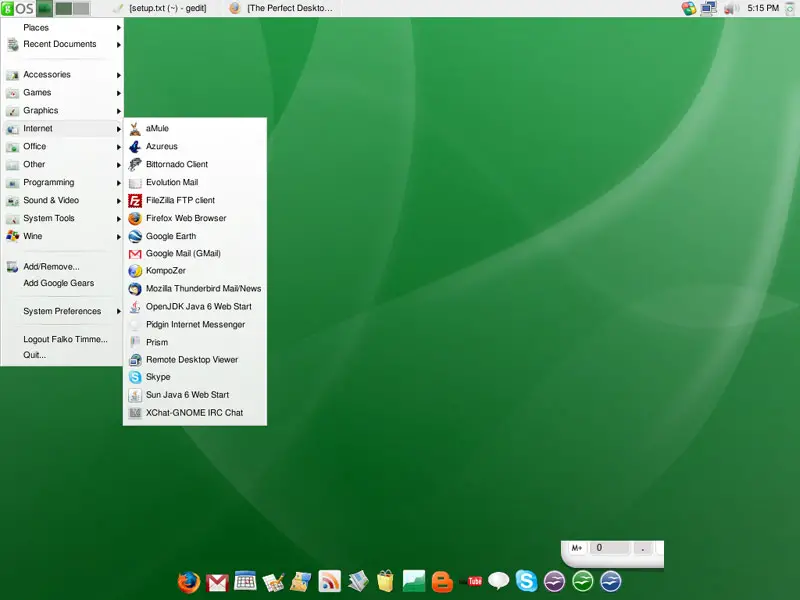Click Logout Falko Timme...

(x=63, y=339)
